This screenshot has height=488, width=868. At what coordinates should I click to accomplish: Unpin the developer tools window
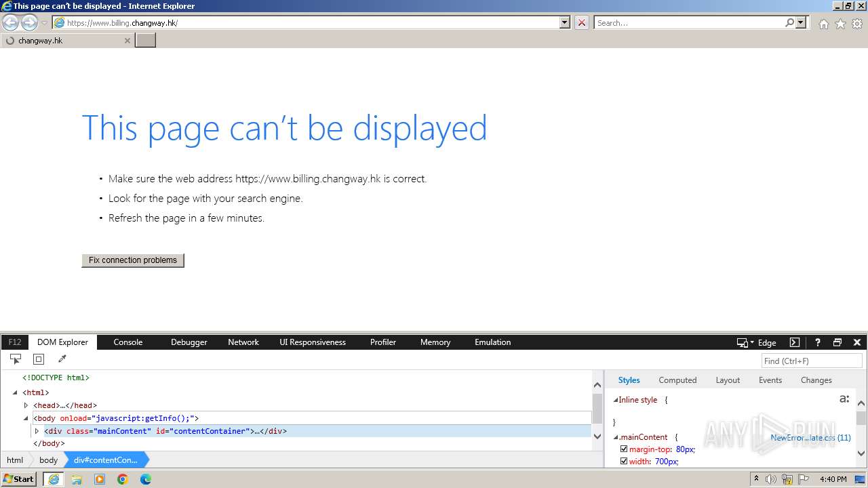tap(837, 342)
